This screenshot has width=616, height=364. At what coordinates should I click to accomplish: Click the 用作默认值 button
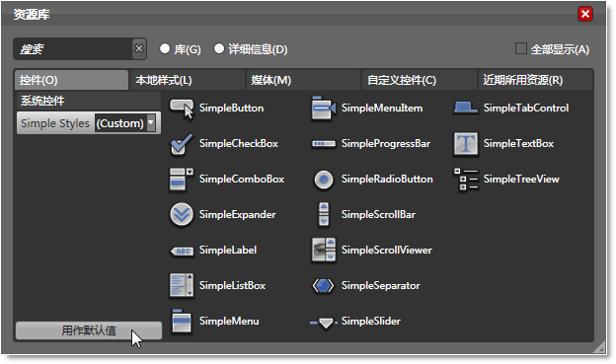(x=89, y=330)
